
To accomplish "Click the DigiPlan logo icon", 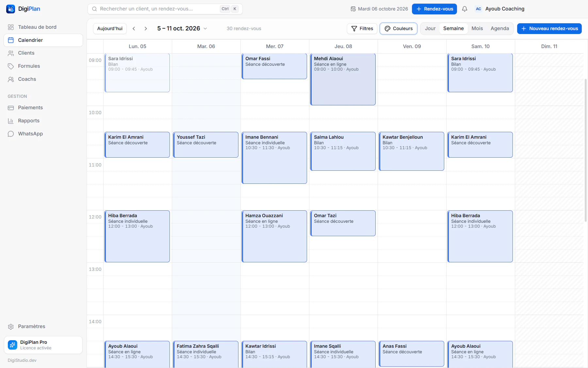I will (10, 9).
